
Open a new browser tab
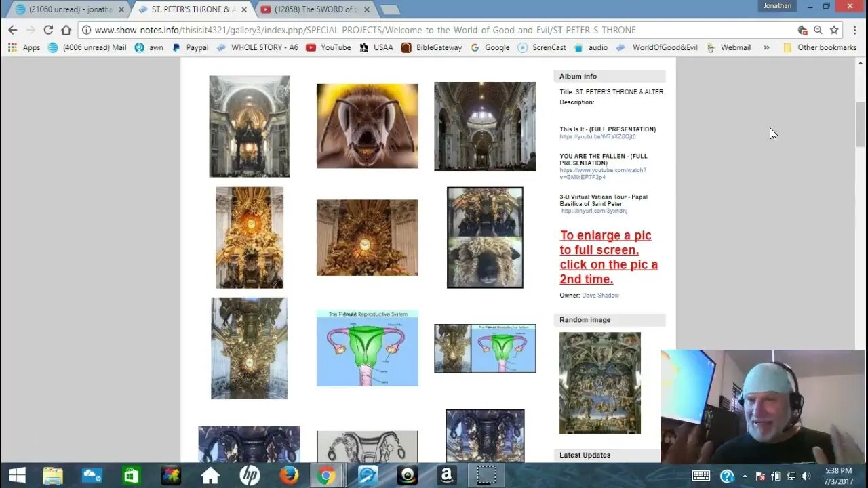coord(390,9)
